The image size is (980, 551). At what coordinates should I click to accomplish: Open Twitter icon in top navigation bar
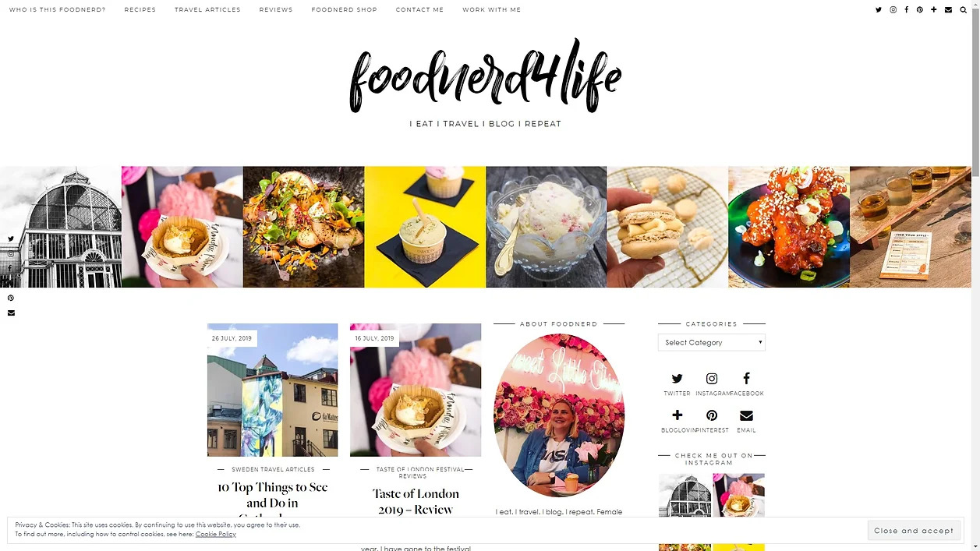(879, 10)
